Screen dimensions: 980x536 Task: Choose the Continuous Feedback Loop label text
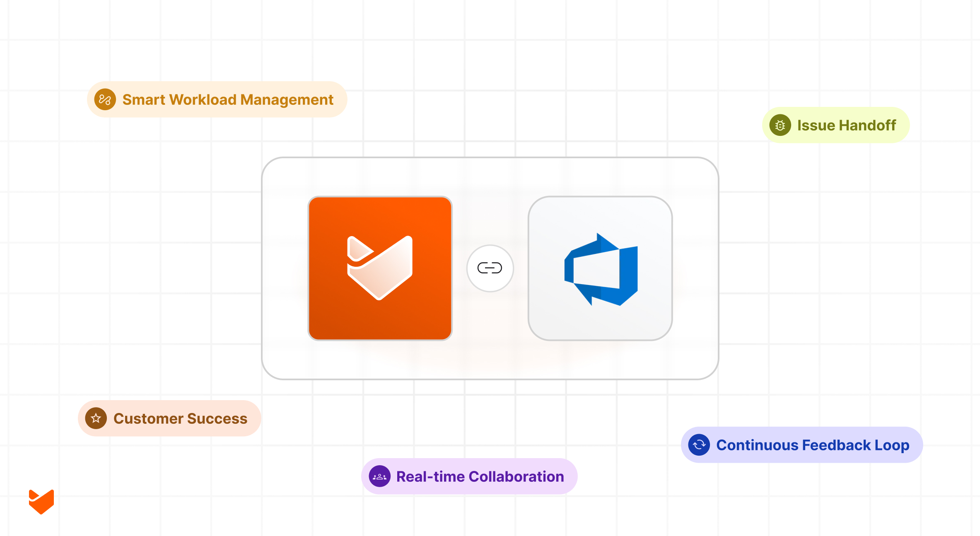pos(813,445)
